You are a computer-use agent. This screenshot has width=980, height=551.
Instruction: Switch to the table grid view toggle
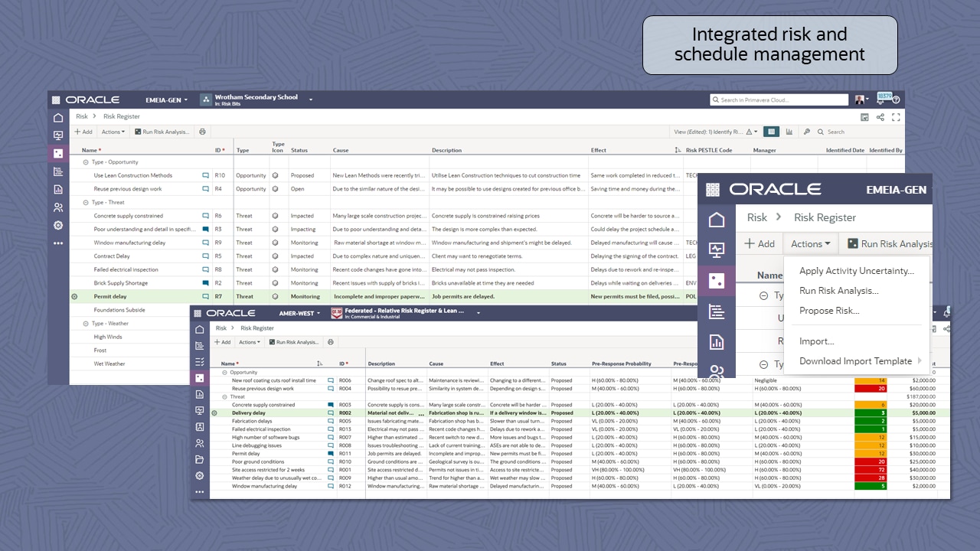click(771, 132)
